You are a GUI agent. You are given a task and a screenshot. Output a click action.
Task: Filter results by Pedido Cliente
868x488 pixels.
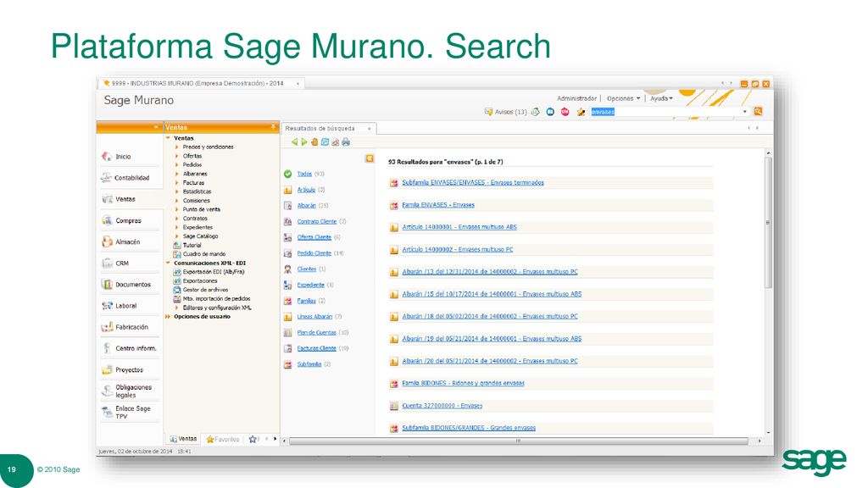314,252
